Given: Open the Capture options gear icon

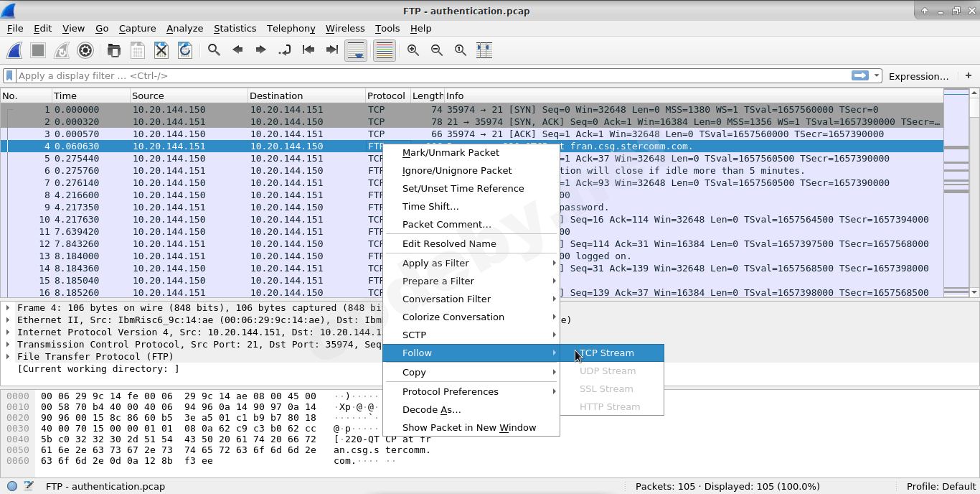Looking at the screenshot, I should tap(86, 50).
